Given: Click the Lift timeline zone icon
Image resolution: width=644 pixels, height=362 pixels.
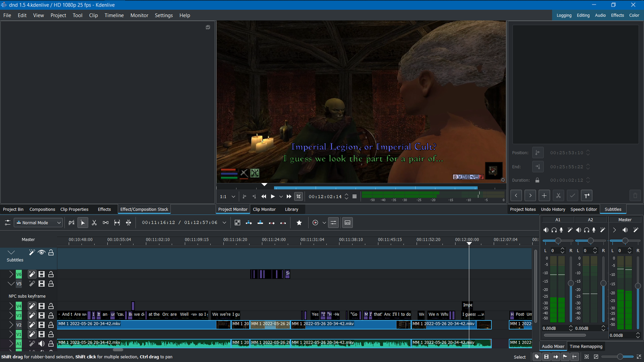Looking at the screenshot, I should tap(283, 223).
